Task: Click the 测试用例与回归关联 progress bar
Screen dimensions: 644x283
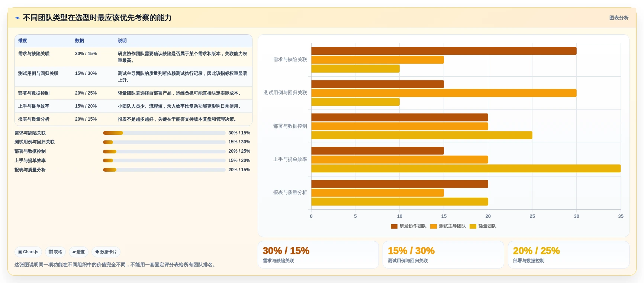Action: click(x=164, y=142)
